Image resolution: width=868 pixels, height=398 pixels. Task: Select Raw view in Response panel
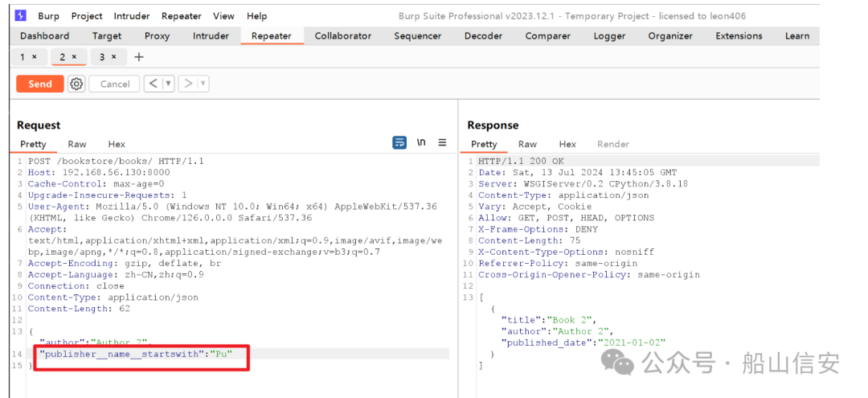point(527,144)
